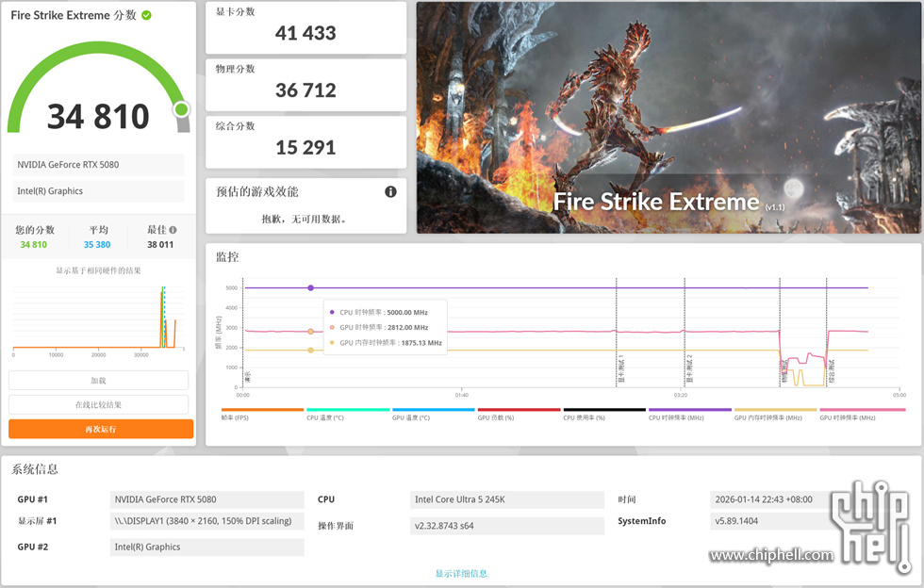Click the green gauge indicator knob
This screenshot has width=924, height=588.
(181, 109)
